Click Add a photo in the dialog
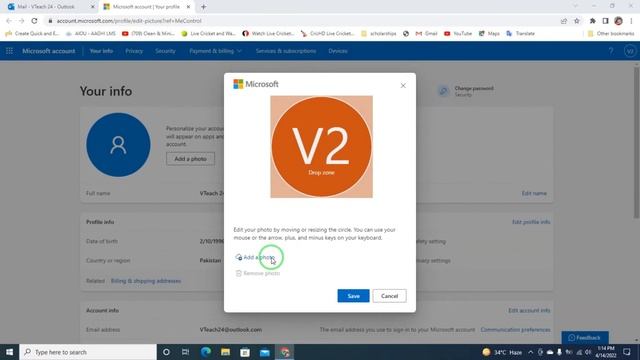The width and height of the screenshot is (640, 360). click(255, 257)
